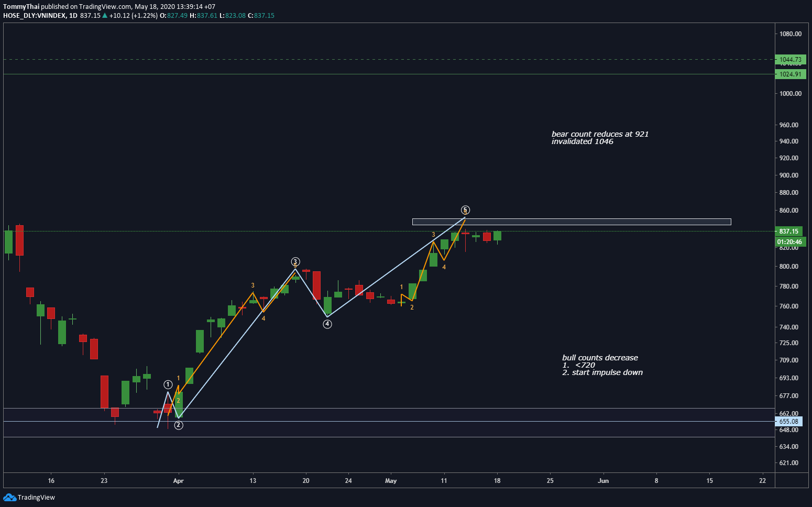Image resolution: width=812 pixels, height=507 pixels.
Task: Click the '1. <720' annotation line
Action: (578, 365)
